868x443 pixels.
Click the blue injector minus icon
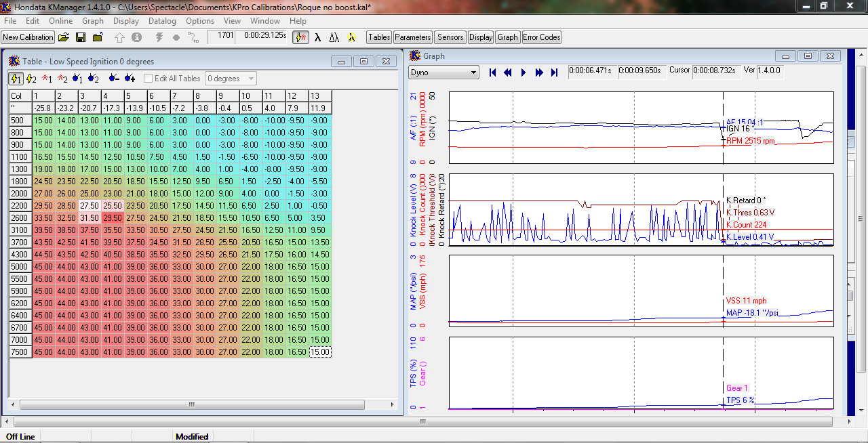tap(114, 79)
